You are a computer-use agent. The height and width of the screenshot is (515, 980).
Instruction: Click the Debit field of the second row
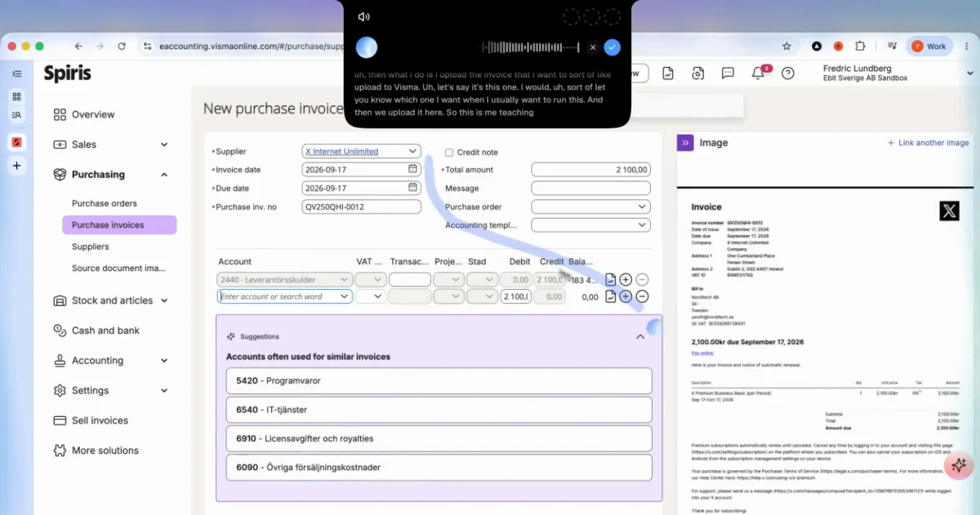(x=515, y=297)
